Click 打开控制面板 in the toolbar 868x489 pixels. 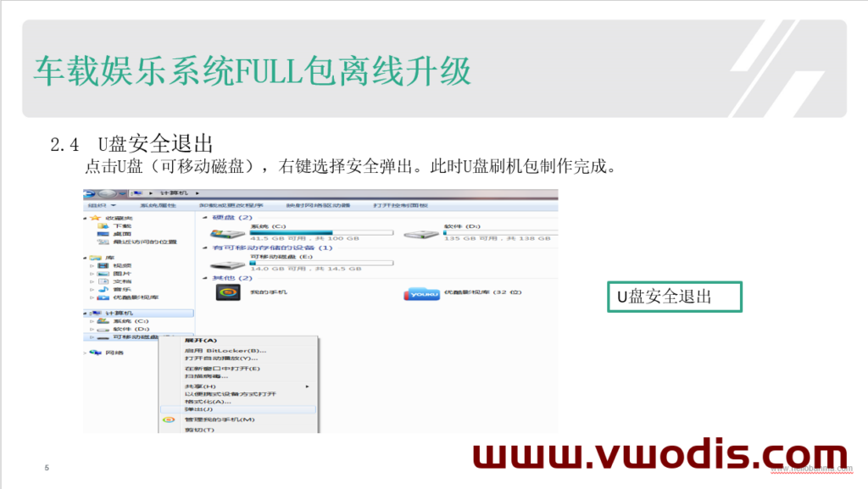(400, 205)
